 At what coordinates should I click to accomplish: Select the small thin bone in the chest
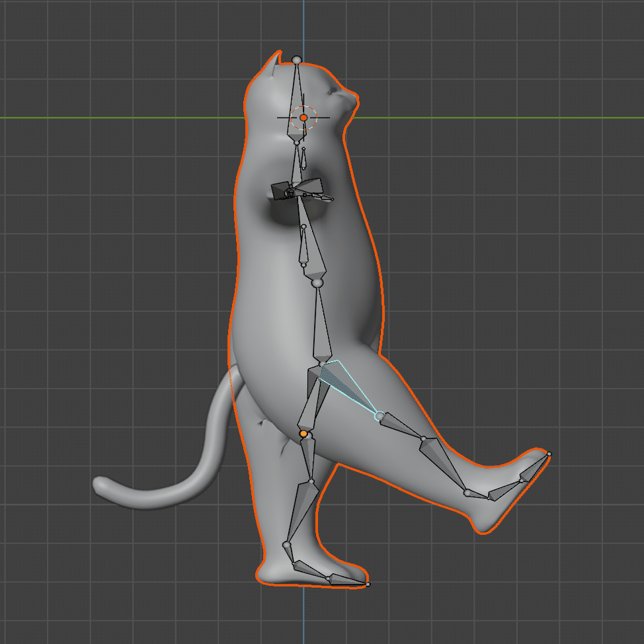click(303, 245)
